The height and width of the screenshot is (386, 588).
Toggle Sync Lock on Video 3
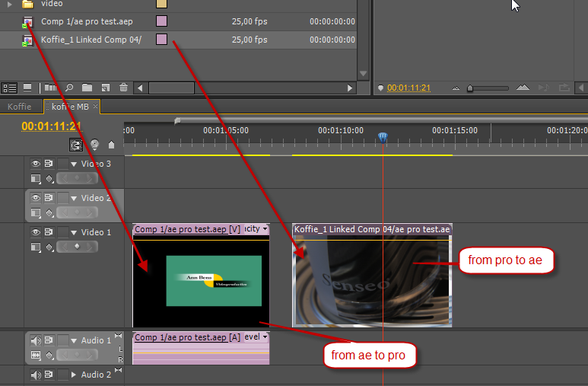pyautogui.click(x=49, y=164)
